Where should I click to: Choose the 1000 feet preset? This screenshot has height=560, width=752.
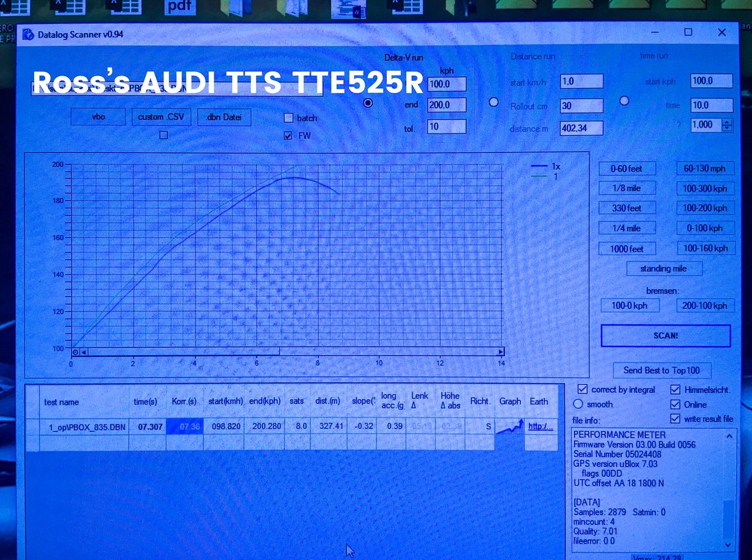pyautogui.click(x=626, y=249)
